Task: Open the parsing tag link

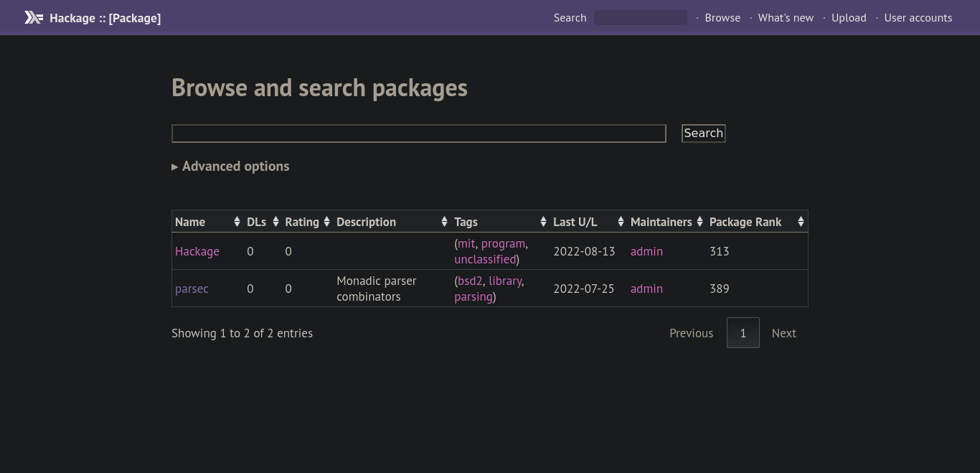Action: pyautogui.click(x=473, y=296)
